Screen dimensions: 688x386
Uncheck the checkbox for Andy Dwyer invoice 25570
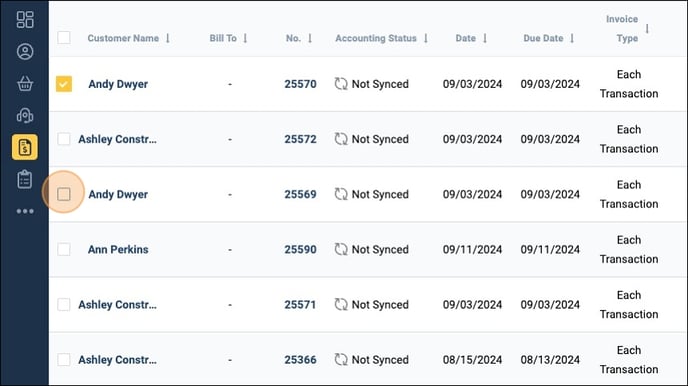[64, 84]
